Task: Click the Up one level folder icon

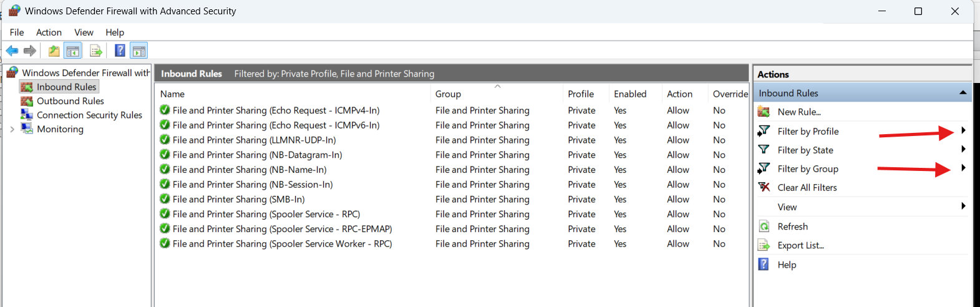Action: point(54,51)
